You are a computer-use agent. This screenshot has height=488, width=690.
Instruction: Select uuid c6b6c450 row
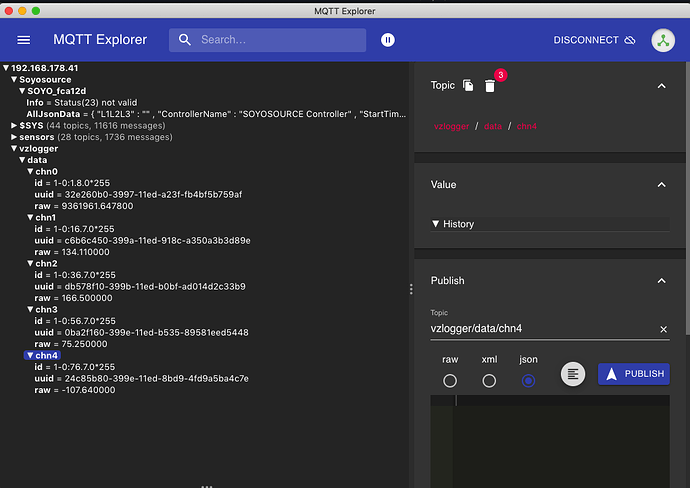[x=143, y=240]
